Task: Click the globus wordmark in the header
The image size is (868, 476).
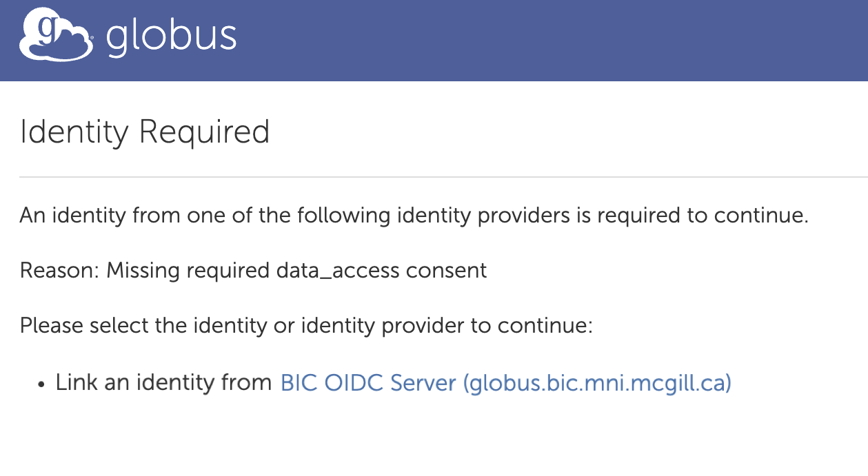Action: point(171,37)
